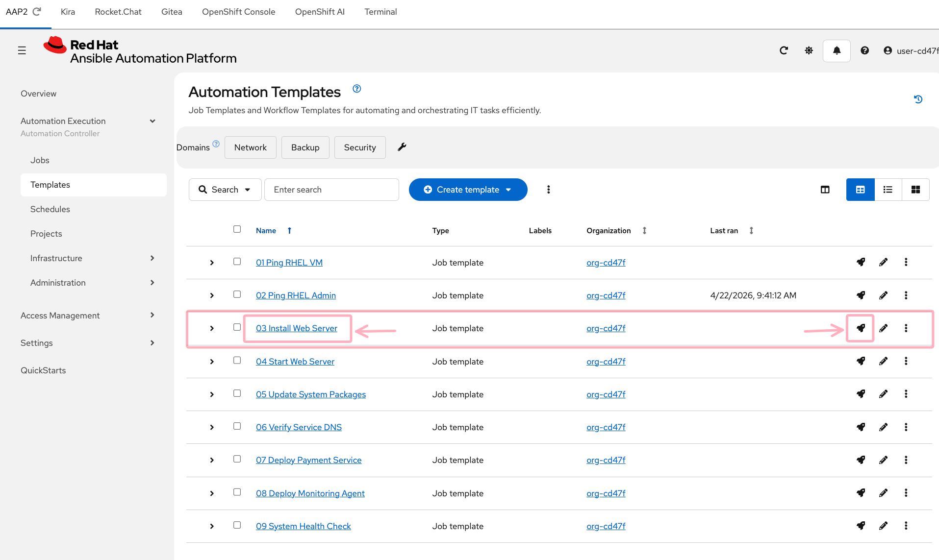The width and height of the screenshot is (939, 560).
Task: Launch 09 System Health Check template
Action: click(x=861, y=526)
